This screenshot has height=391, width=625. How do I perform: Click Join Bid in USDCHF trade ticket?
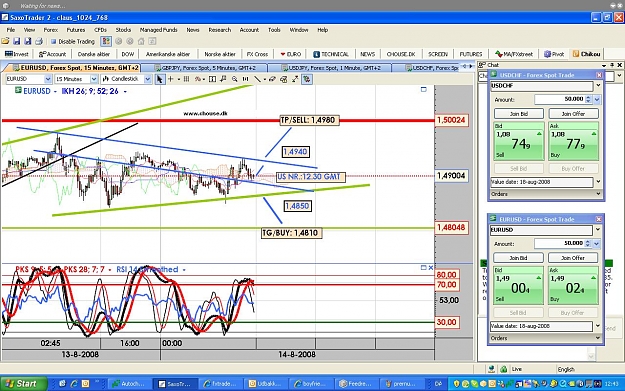[519, 114]
